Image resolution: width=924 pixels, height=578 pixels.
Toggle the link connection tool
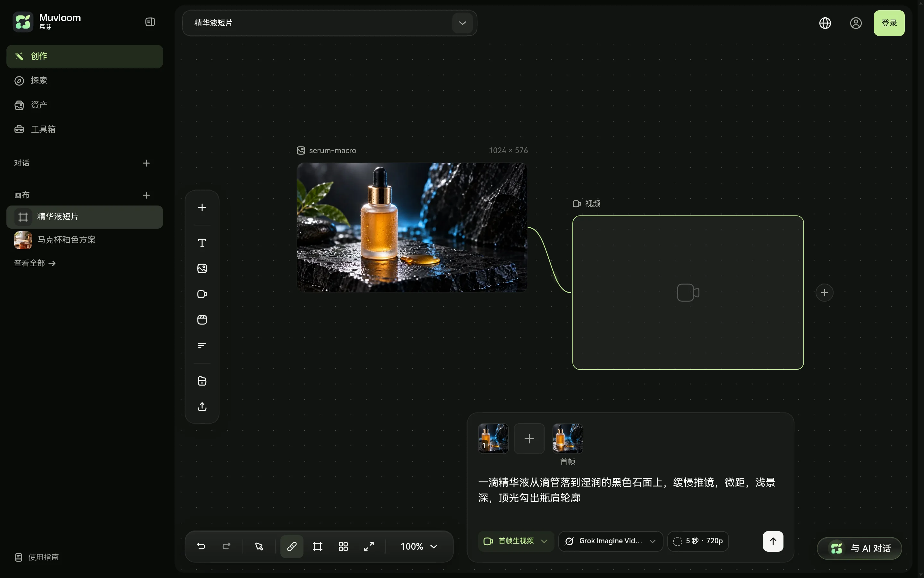[x=292, y=547]
